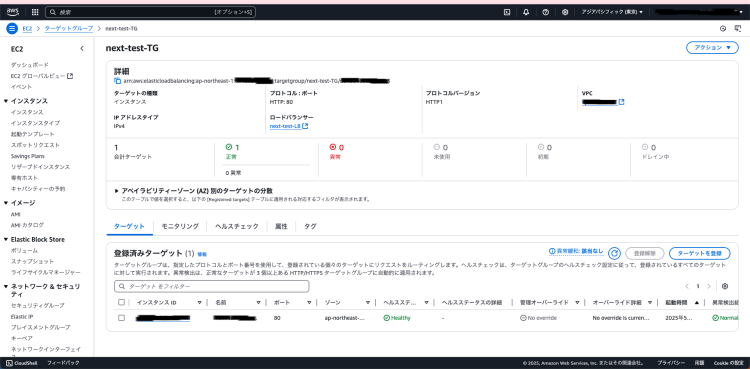
Task: Open the services grid menu
Action: 35,12
